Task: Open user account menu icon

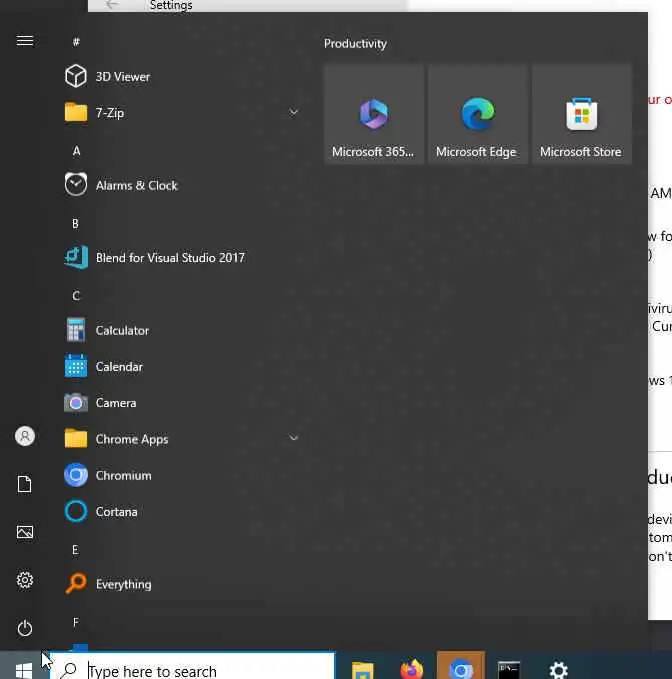Action: point(25,436)
